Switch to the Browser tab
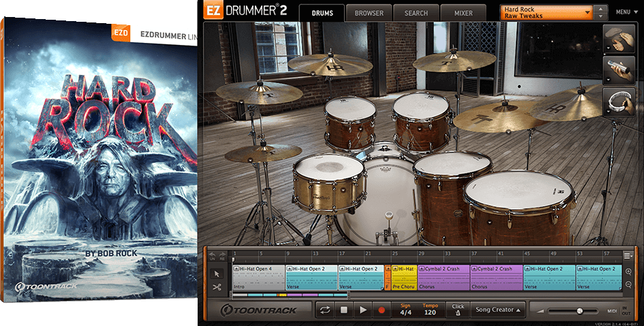This screenshot has height=326, width=644. (x=369, y=13)
